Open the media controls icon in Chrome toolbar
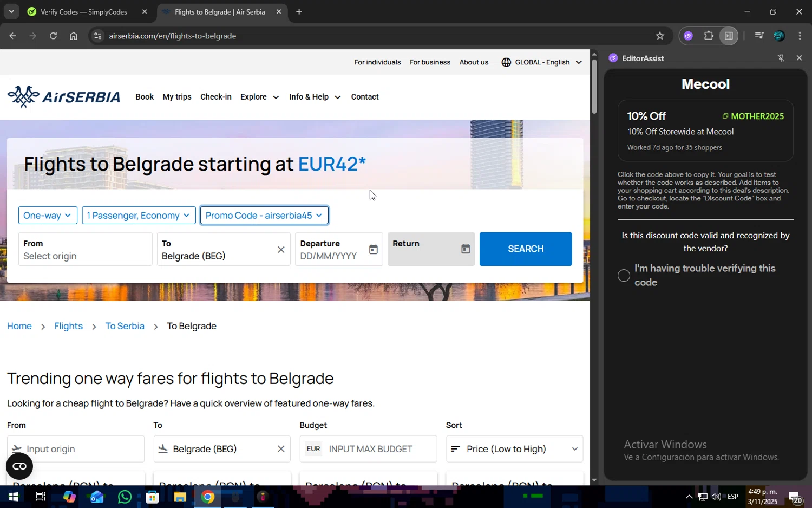 [x=759, y=36]
